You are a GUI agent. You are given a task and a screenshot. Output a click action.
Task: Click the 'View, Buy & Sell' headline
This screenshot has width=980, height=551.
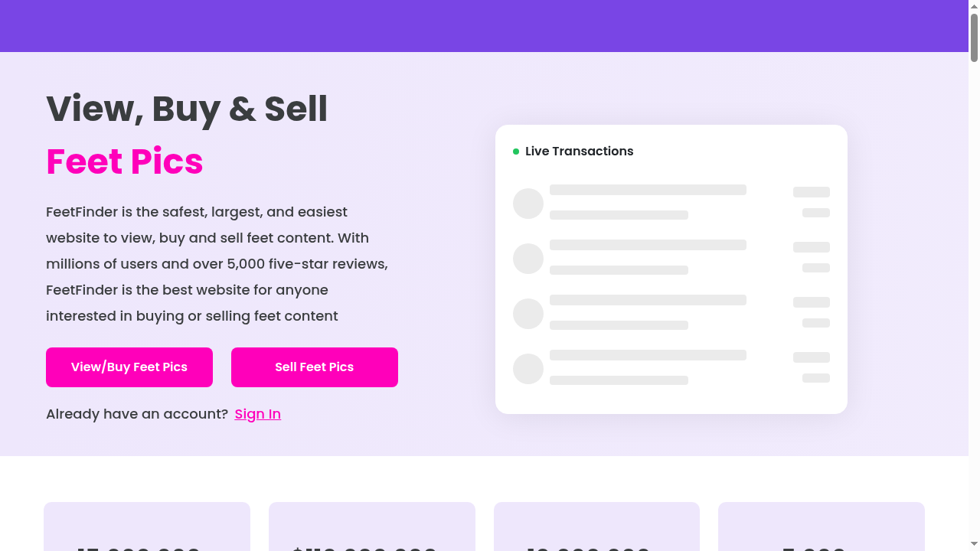[x=187, y=109]
